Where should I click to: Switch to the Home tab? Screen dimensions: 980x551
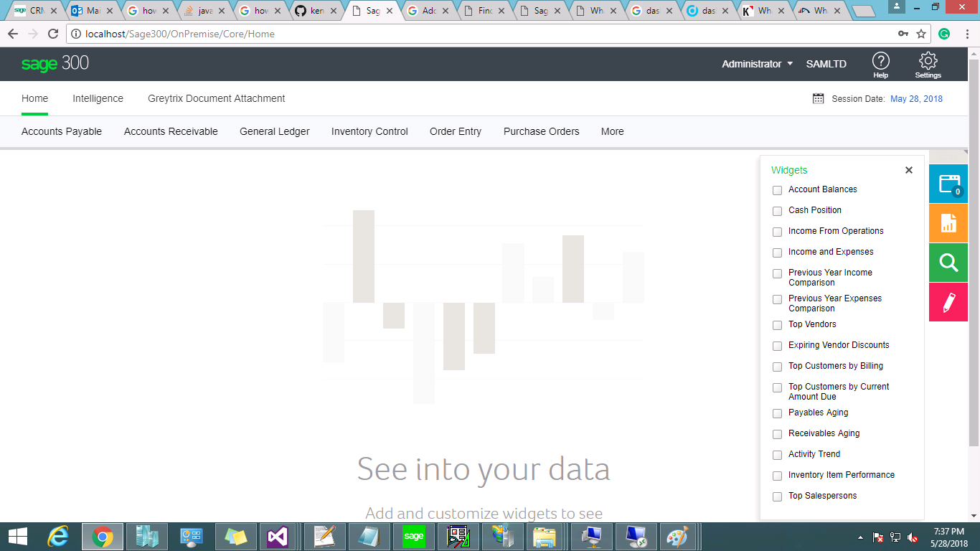pyautogui.click(x=34, y=98)
